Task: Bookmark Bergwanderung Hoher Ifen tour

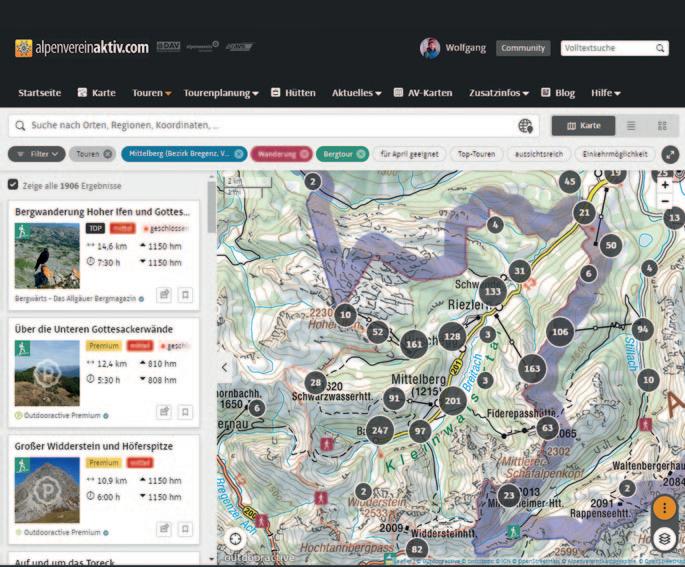Action: [185, 295]
